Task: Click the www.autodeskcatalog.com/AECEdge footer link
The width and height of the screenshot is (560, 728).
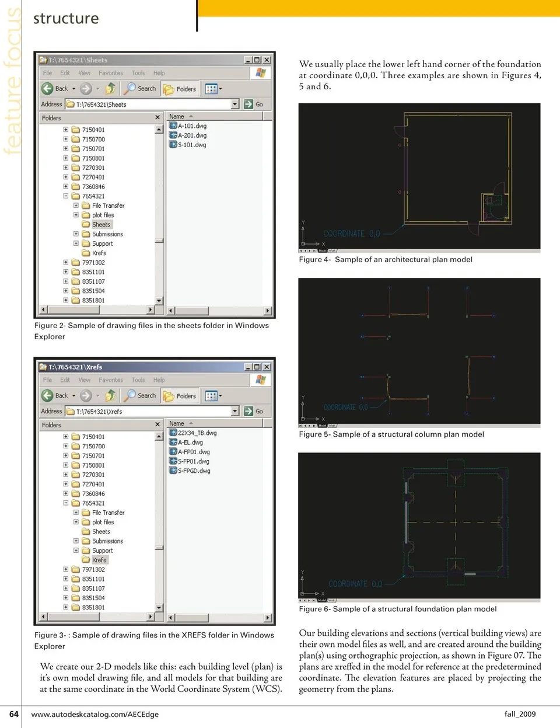Action: pyautogui.click(x=94, y=714)
